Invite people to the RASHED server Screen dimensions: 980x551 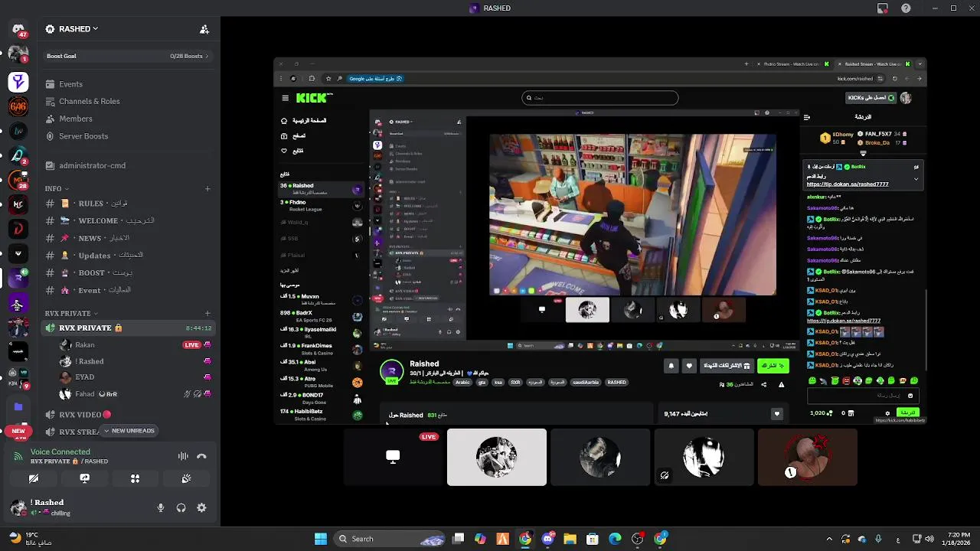point(204,29)
